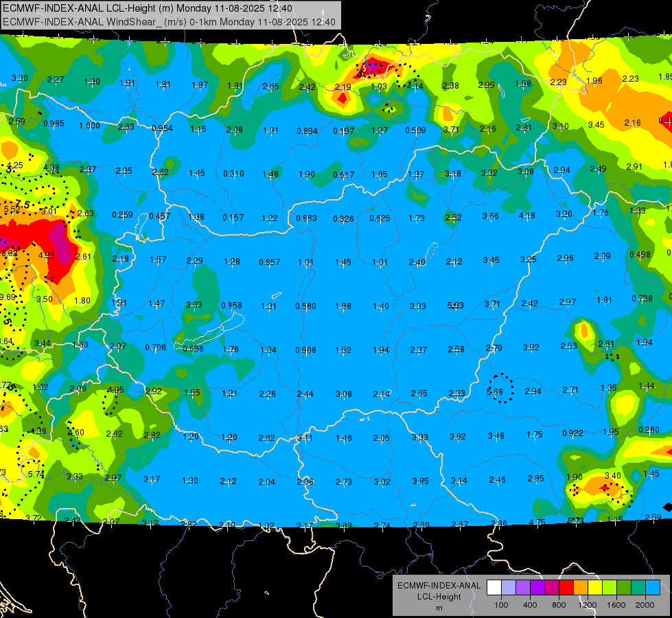Click the legend scale value "800"
Viewport: 672px width, 618px height.
click(x=559, y=605)
